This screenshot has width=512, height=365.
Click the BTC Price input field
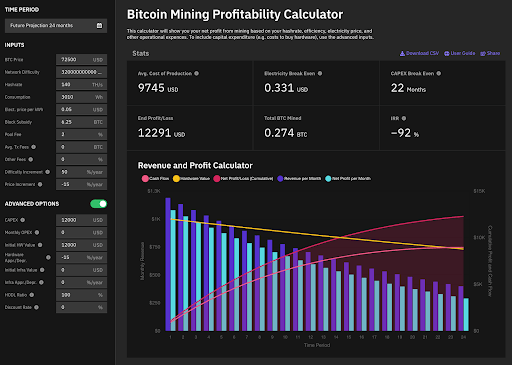(x=82, y=60)
